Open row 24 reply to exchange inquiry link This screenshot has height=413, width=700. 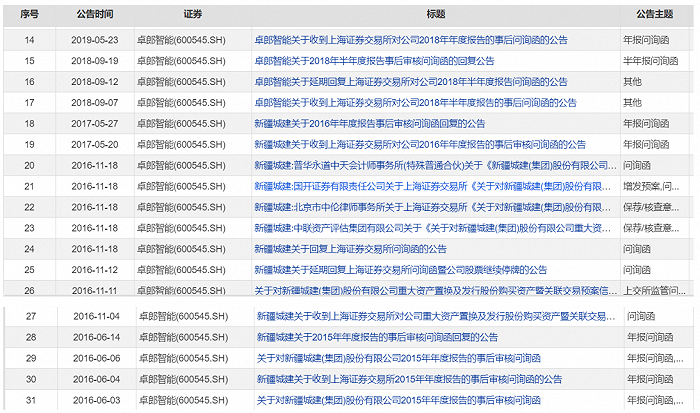click(x=350, y=249)
